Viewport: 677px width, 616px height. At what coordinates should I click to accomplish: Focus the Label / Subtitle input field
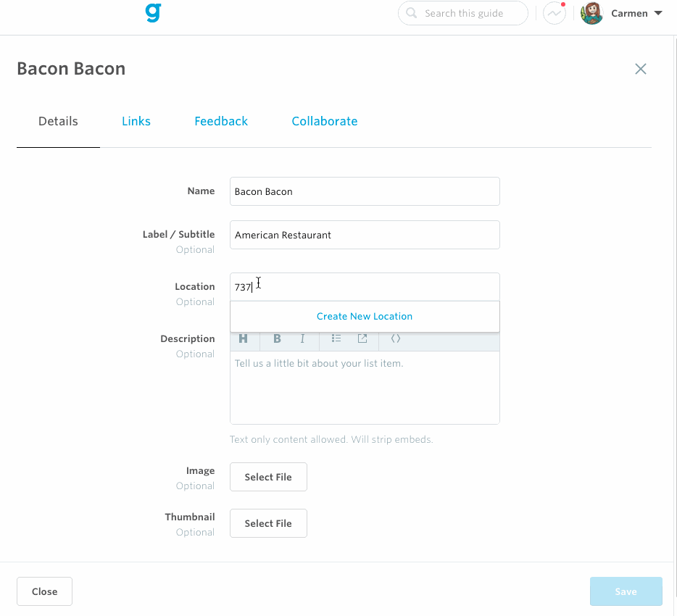point(365,235)
